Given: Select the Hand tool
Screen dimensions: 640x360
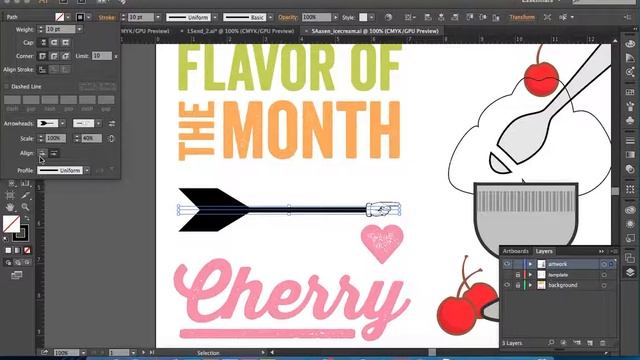Looking at the screenshot, I should point(10,207).
